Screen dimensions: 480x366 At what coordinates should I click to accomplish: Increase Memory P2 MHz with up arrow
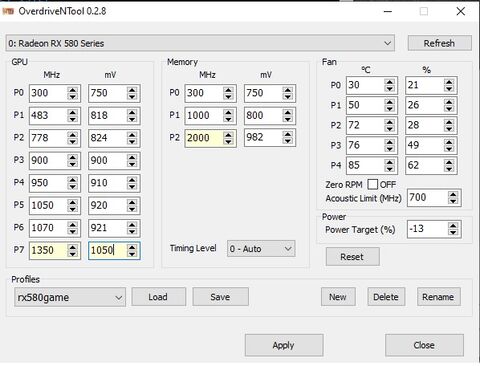228,134
